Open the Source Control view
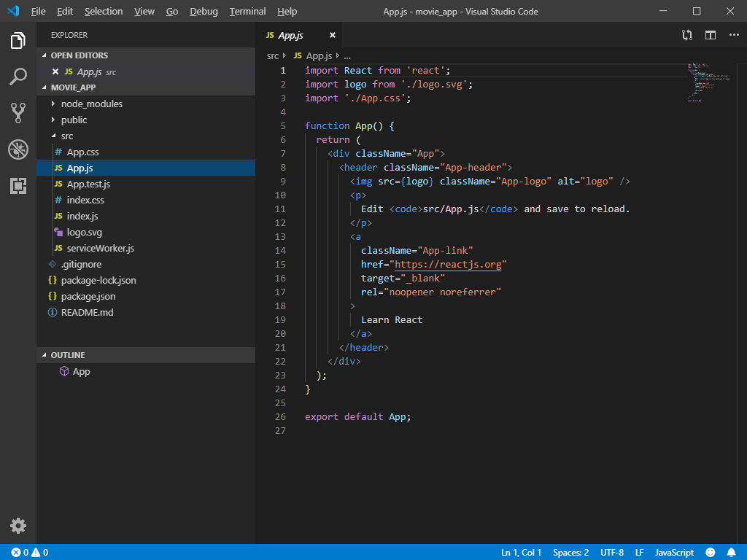This screenshot has height=560, width=747. 18,113
